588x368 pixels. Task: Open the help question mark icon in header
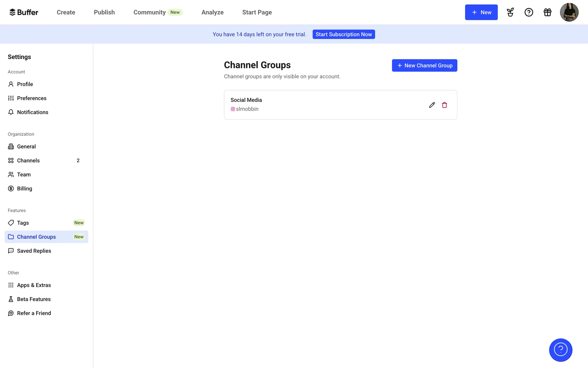529,12
